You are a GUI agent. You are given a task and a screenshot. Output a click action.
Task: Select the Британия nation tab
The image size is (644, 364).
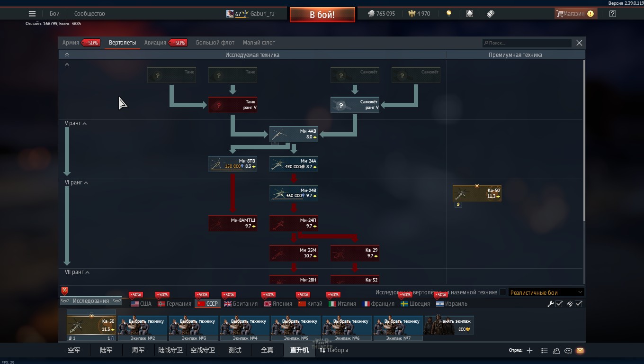click(241, 304)
